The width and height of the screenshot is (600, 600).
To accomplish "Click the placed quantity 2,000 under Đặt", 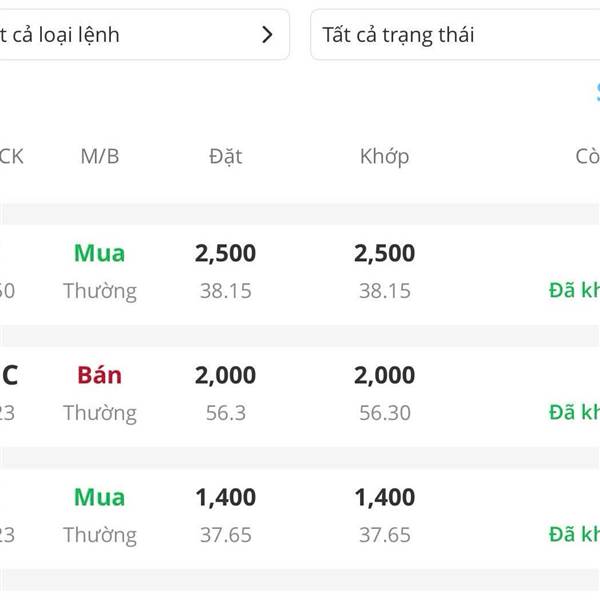I will pos(225,375).
